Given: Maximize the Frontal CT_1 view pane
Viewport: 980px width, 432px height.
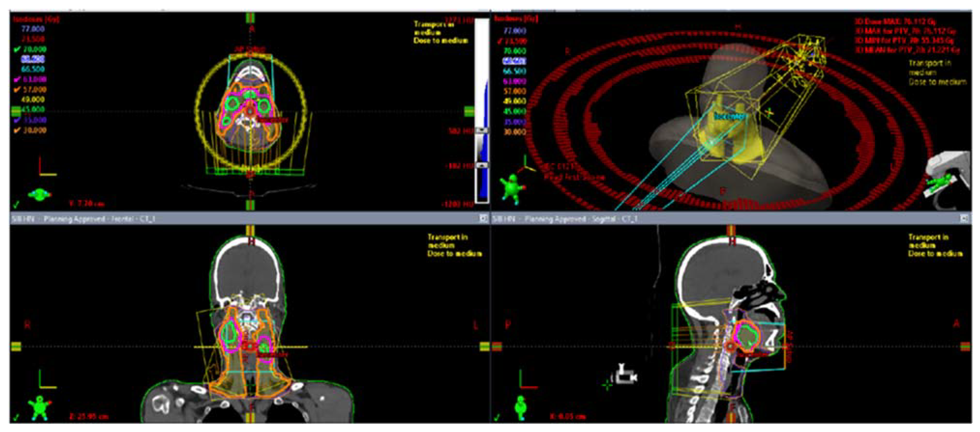Looking at the screenshot, I should click(x=483, y=219).
